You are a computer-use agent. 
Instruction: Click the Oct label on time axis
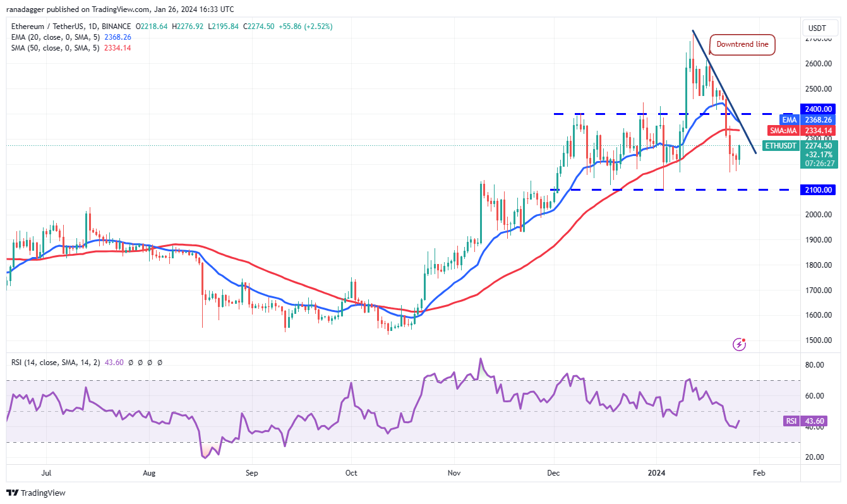pyautogui.click(x=351, y=472)
